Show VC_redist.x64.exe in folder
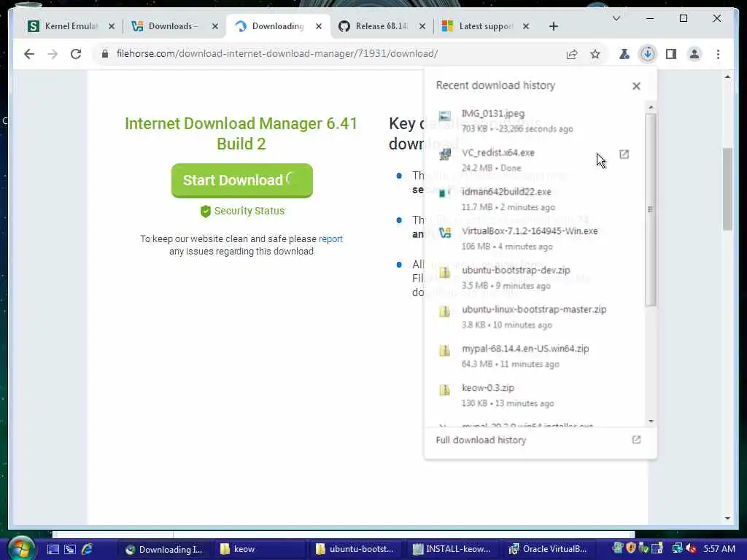Viewport: 747px width, 560px height. pyautogui.click(x=624, y=154)
